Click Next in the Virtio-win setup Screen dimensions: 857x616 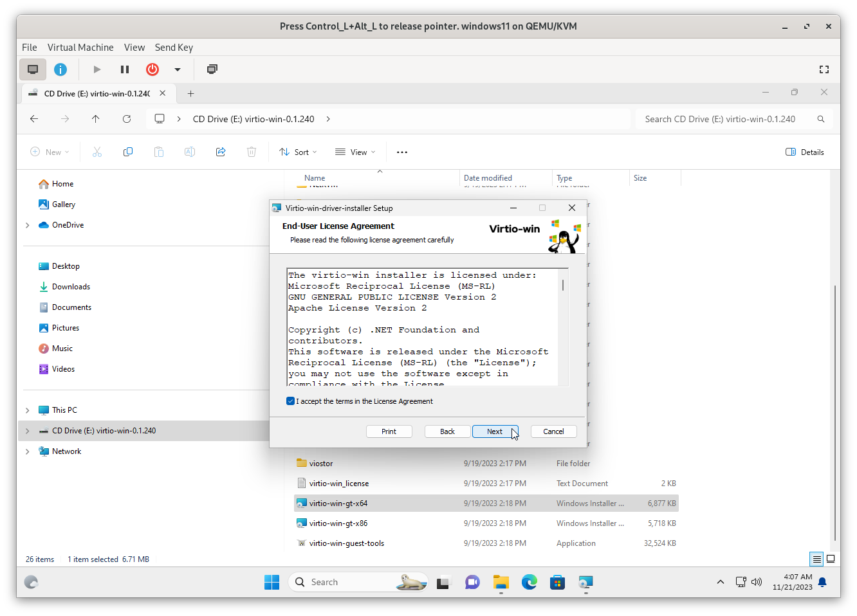(495, 431)
